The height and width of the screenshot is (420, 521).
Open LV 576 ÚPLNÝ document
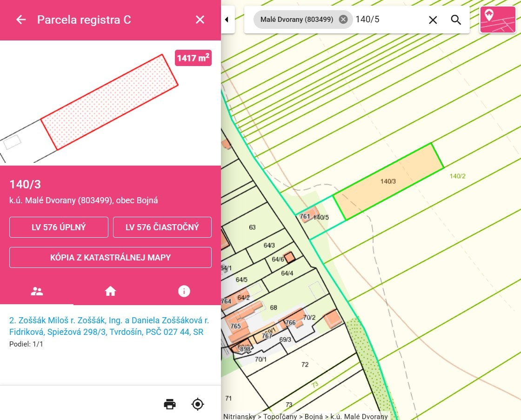click(x=59, y=227)
